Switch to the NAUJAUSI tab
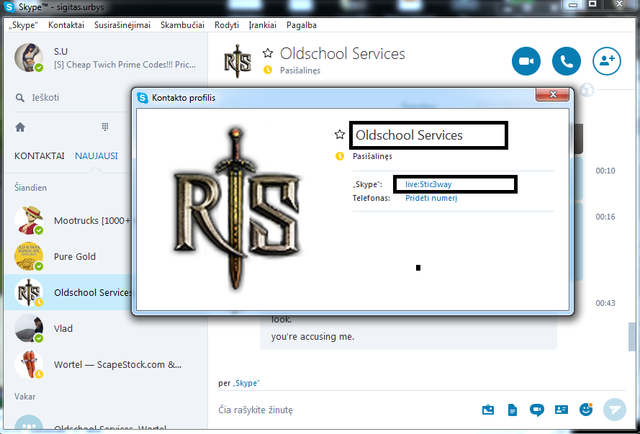 pos(96,156)
